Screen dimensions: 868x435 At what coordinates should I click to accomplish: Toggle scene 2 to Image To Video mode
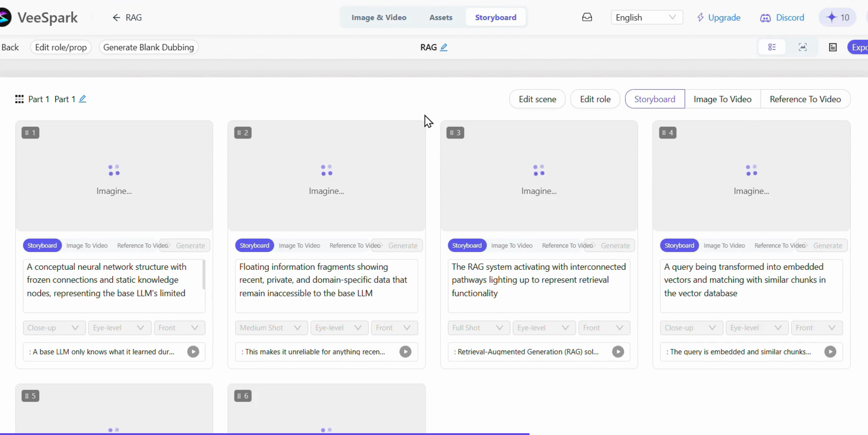(300, 245)
